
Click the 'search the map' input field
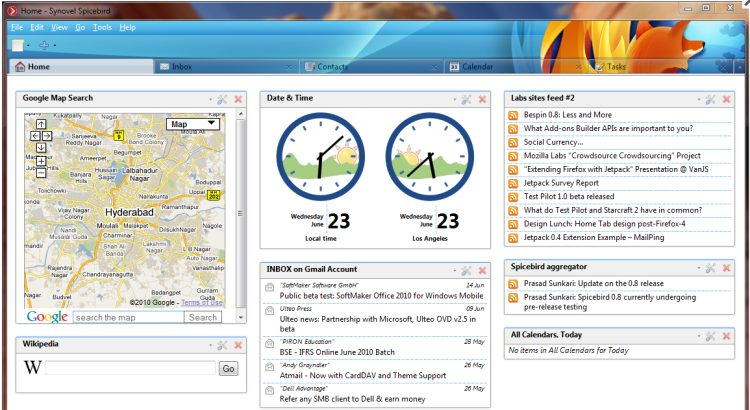(x=128, y=317)
